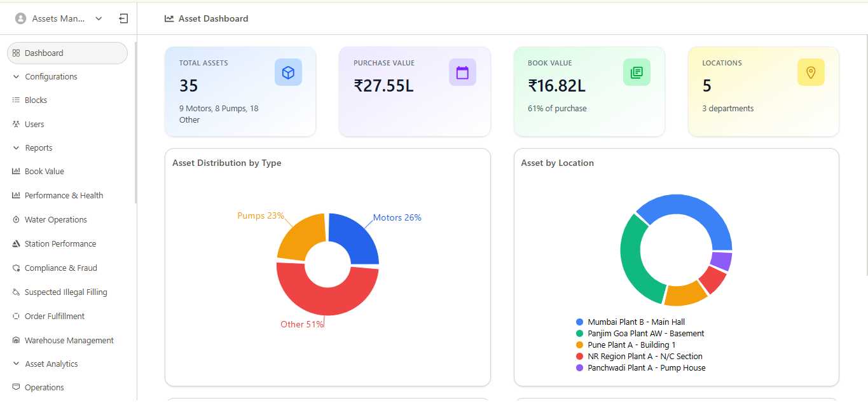Navigate to Suspected Illegal Filling

(x=65, y=292)
